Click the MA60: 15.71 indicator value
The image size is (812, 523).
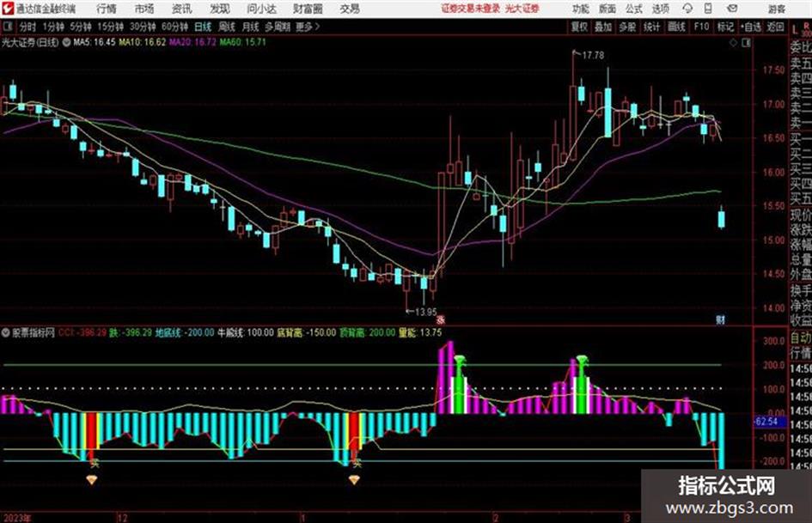243,42
